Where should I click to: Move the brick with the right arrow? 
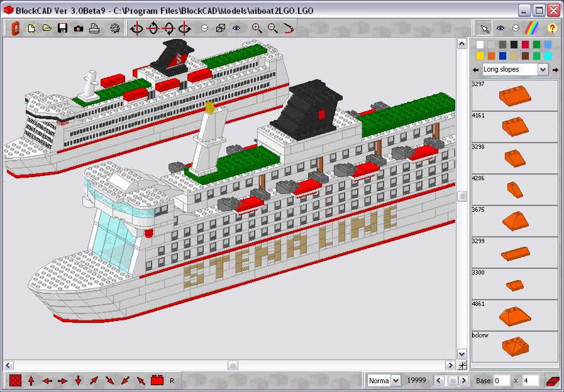[63, 381]
